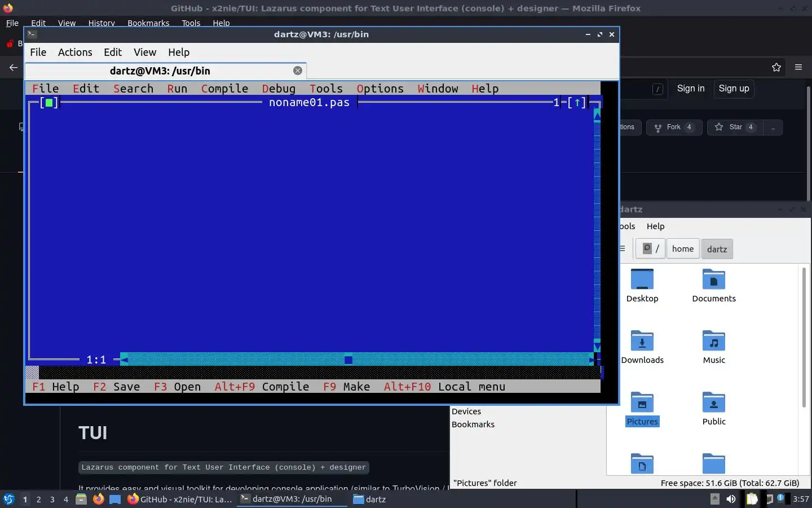Click the vertical scrollbar up arrow in editor
Image resolution: width=812 pixels, height=508 pixels.
point(597,115)
